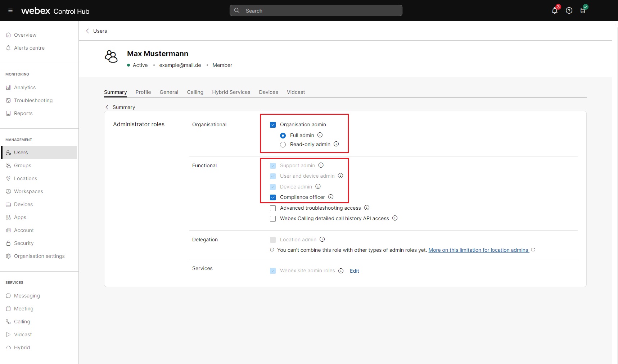Screen dimensions: 618x364
Task: Open the location admins limitation article
Action: pyautogui.click(x=479, y=250)
